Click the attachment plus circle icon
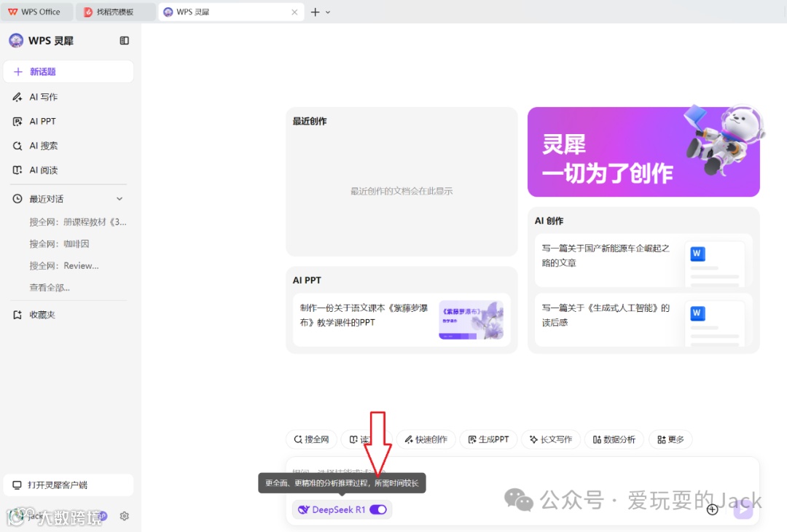 point(712,510)
